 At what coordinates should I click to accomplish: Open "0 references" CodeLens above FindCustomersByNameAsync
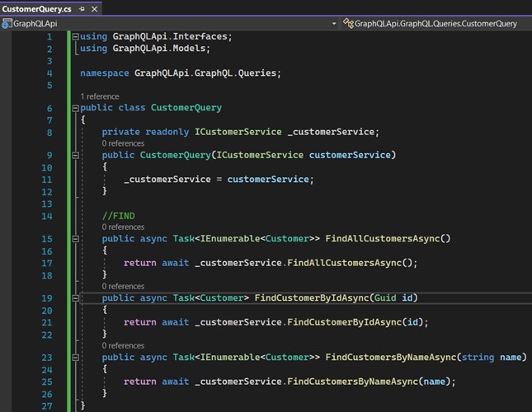[x=123, y=346]
